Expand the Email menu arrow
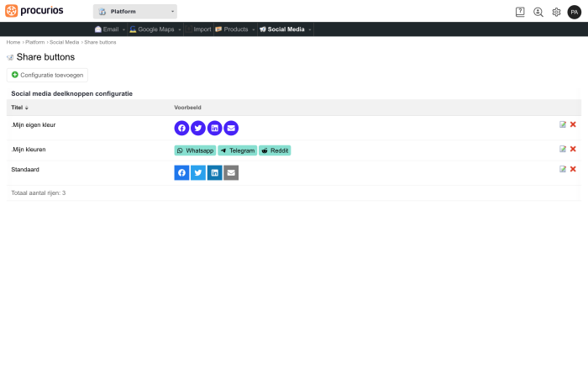The height and width of the screenshot is (374, 588). (x=123, y=29)
